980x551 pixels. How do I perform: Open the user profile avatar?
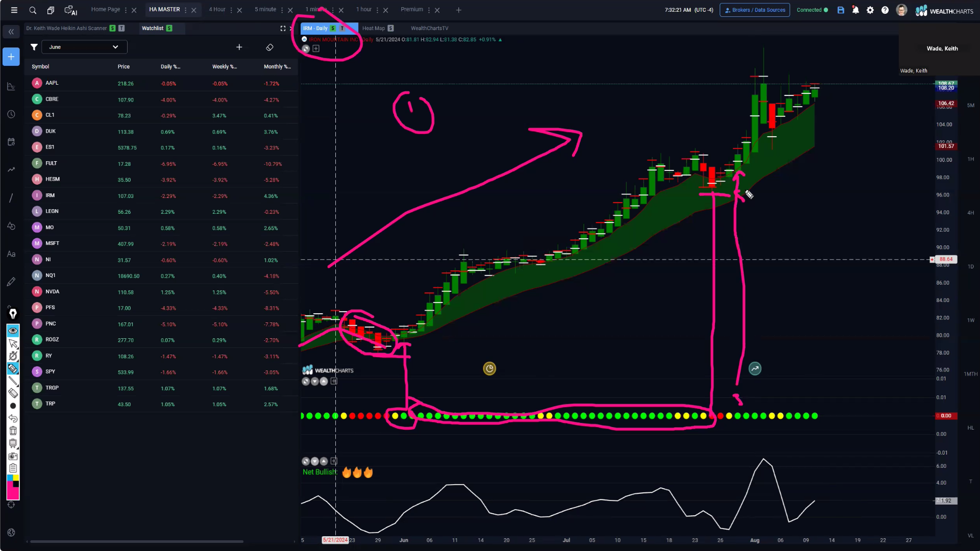(x=901, y=10)
